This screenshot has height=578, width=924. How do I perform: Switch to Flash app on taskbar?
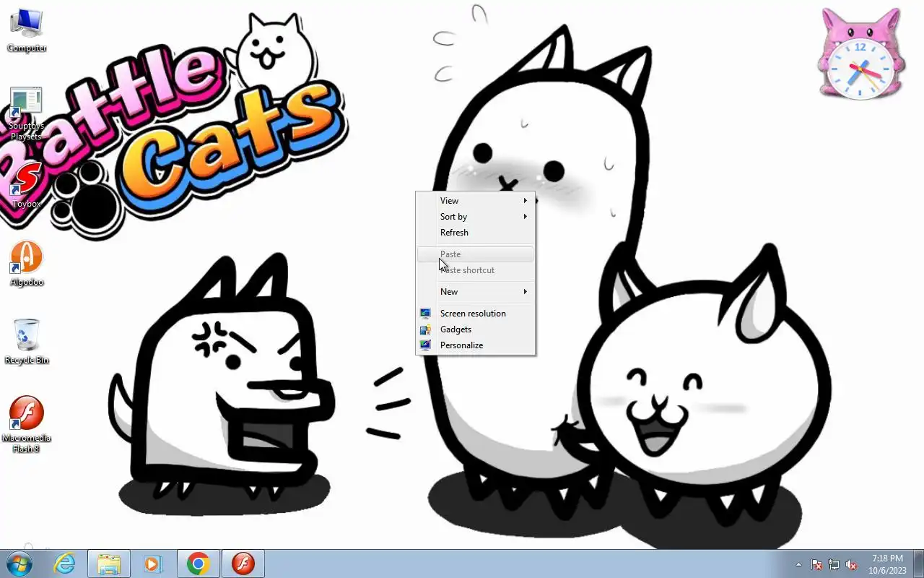click(243, 564)
